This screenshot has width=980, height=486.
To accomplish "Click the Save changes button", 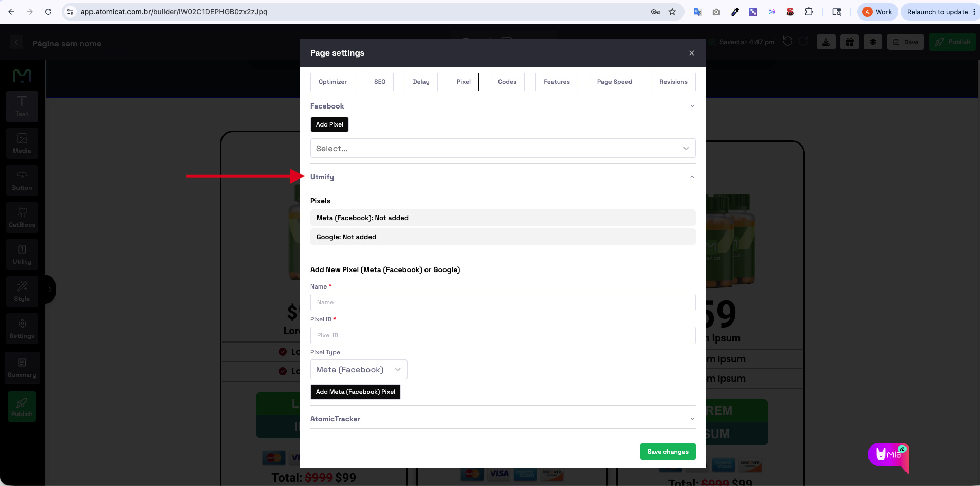I will pyautogui.click(x=668, y=452).
